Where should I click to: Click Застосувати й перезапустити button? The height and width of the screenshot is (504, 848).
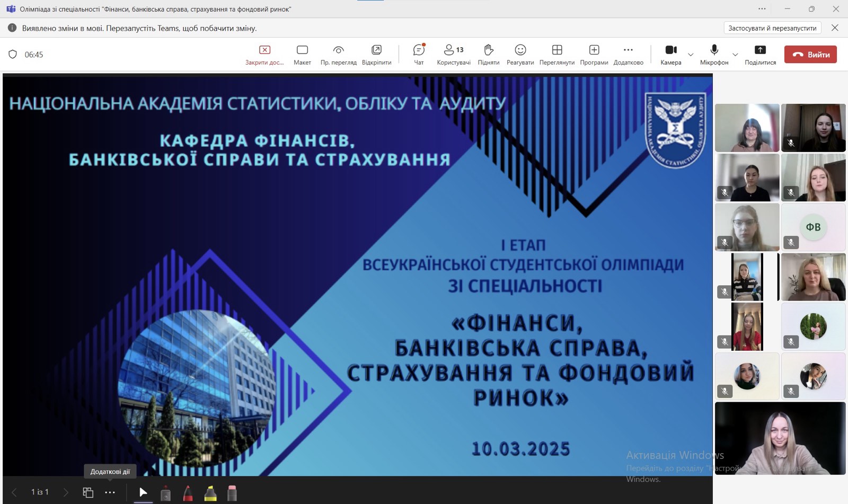point(772,28)
